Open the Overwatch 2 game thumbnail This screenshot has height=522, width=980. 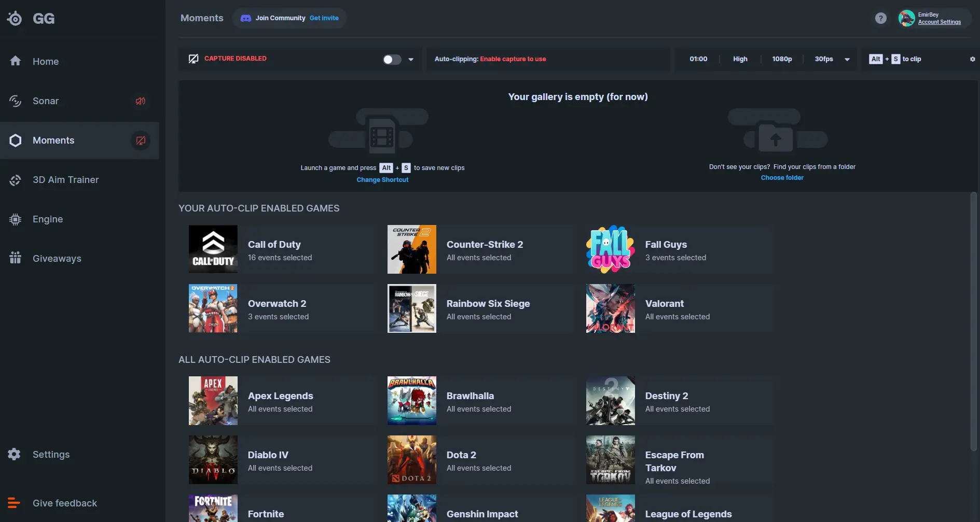click(x=213, y=308)
